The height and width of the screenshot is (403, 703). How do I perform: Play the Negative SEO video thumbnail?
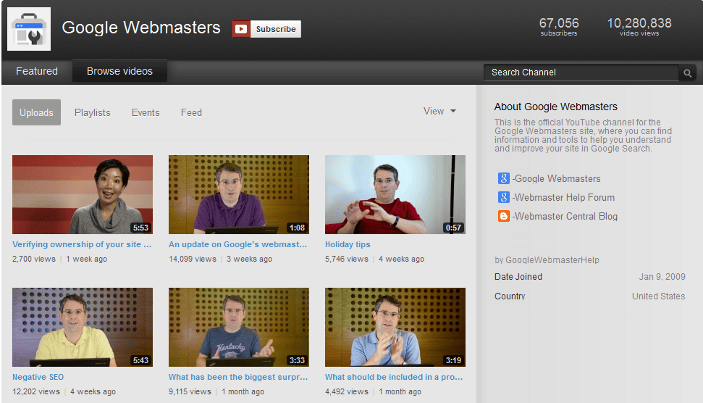(82, 327)
